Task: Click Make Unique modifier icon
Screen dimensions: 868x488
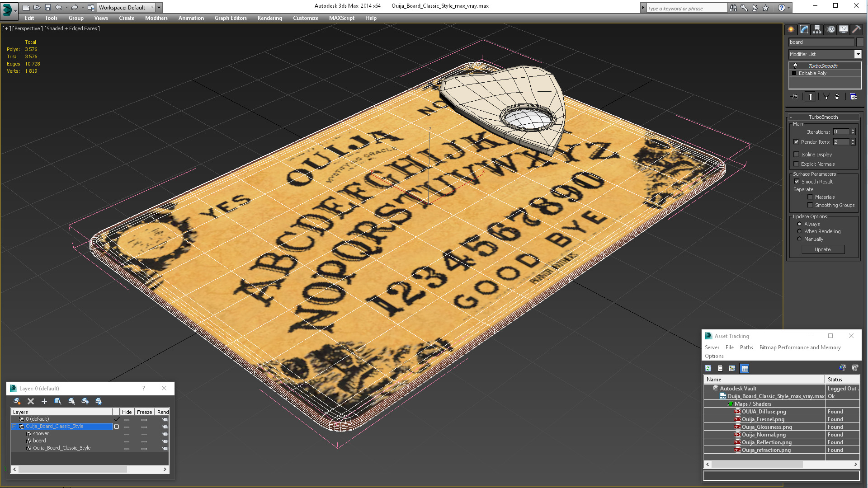Action: [826, 97]
